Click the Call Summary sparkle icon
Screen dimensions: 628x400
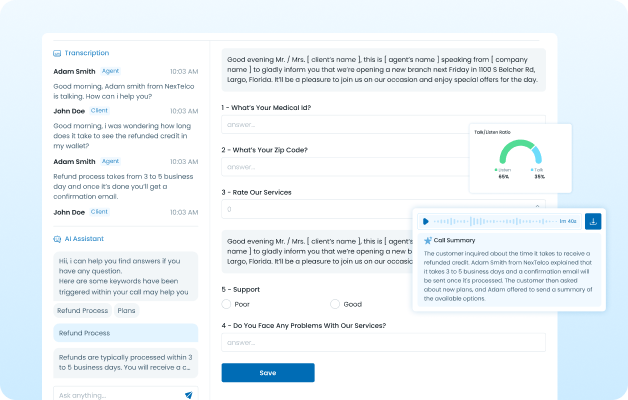tap(428, 240)
